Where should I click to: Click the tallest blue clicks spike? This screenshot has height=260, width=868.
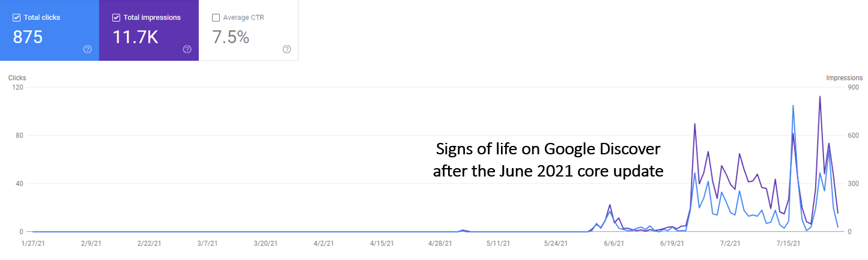tap(794, 106)
